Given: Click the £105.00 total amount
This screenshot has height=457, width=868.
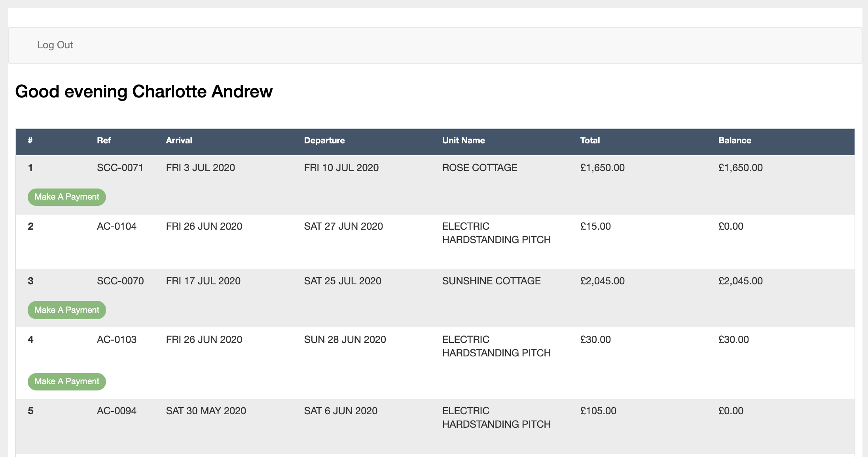Looking at the screenshot, I should pos(598,411).
